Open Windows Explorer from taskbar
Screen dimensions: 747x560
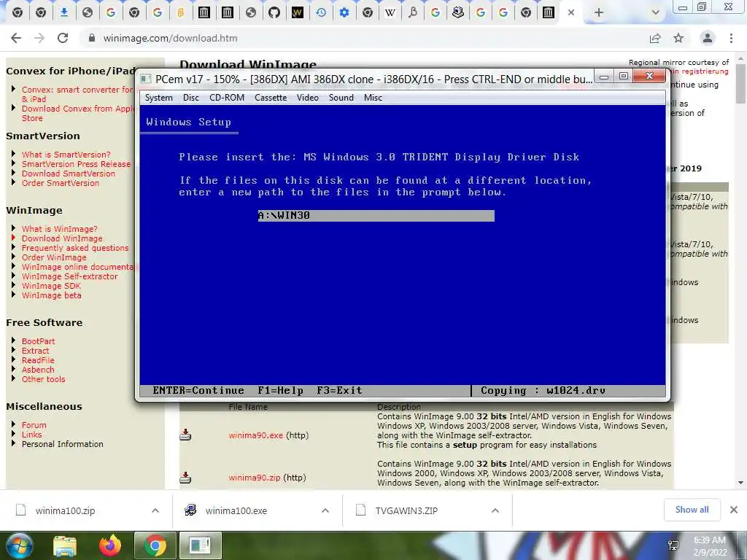pyautogui.click(x=65, y=546)
